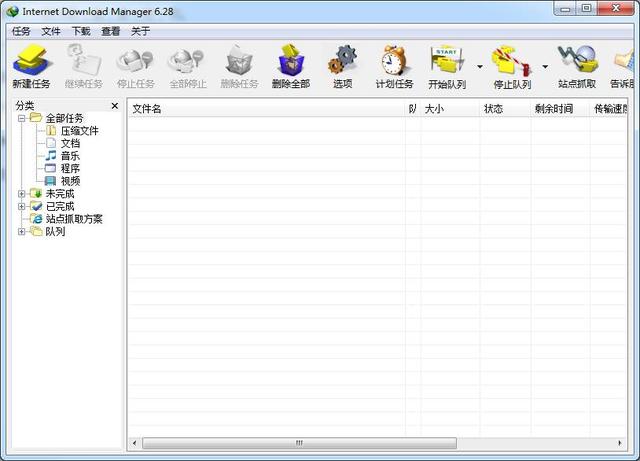Image resolution: width=640 pixels, height=461 pixels.
Task: Select 音乐 category
Action: (x=70, y=156)
